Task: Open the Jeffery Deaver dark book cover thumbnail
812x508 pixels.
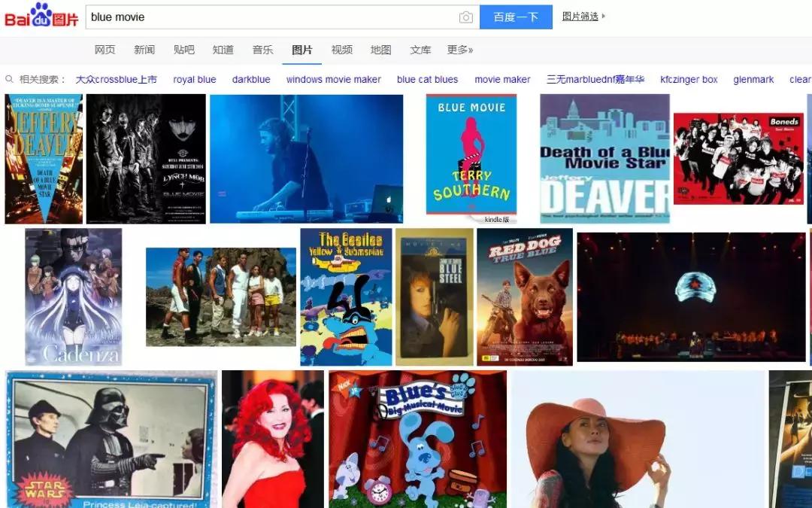Action: [x=44, y=159]
